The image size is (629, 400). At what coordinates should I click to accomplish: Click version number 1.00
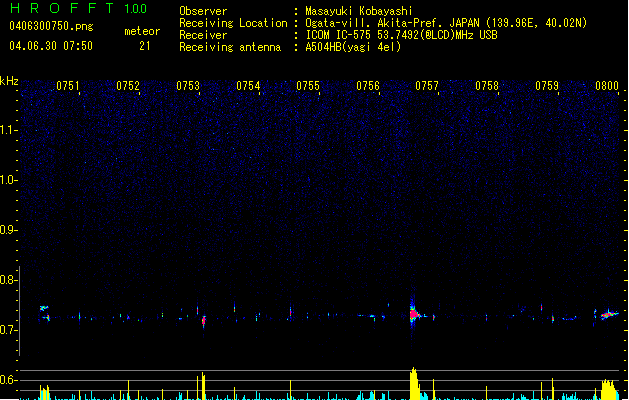point(136,9)
